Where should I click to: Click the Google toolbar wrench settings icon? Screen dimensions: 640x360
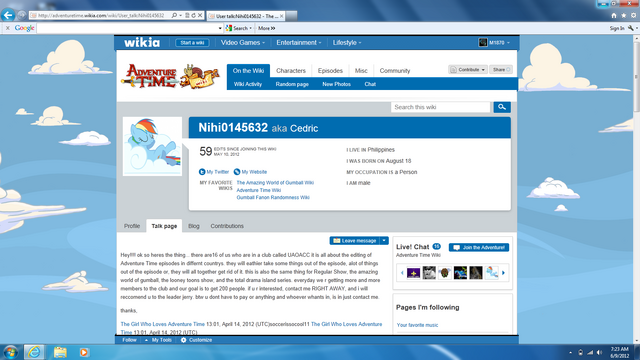(x=631, y=28)
